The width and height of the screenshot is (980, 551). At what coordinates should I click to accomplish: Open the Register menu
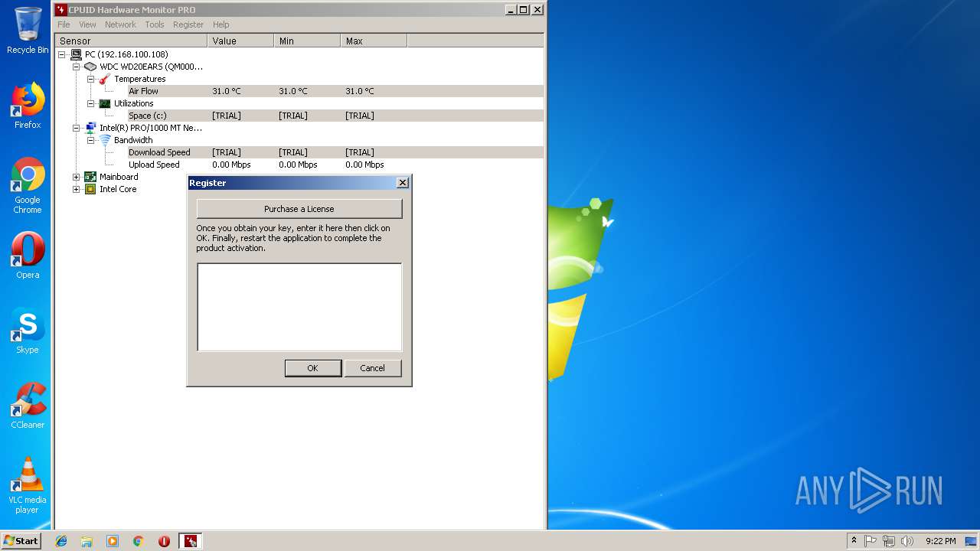pyautogui.click(x=188, y=24)
